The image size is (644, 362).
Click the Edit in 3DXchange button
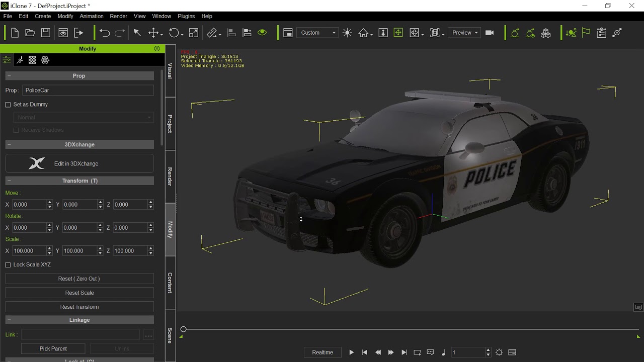coord(79,164)
